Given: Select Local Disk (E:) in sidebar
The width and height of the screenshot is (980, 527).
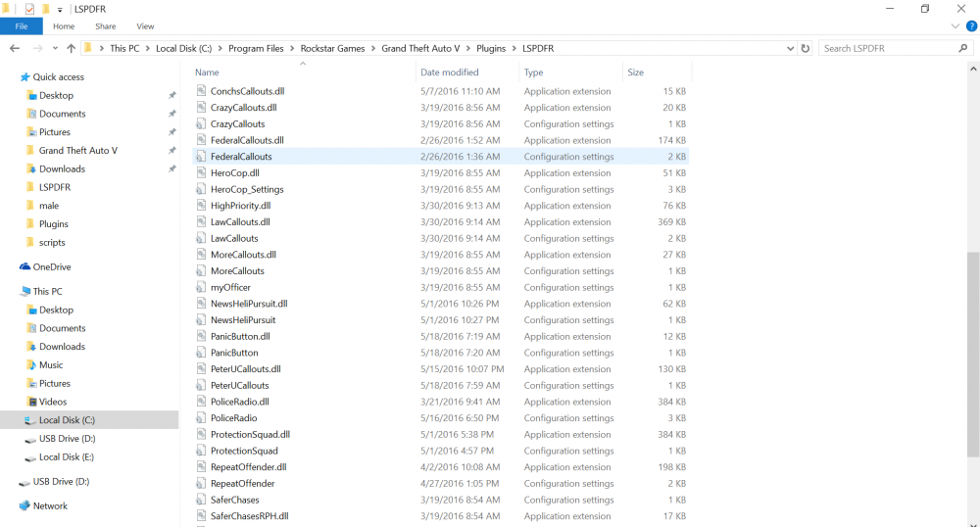Looking at the screenshot, I should coord(67,457).
